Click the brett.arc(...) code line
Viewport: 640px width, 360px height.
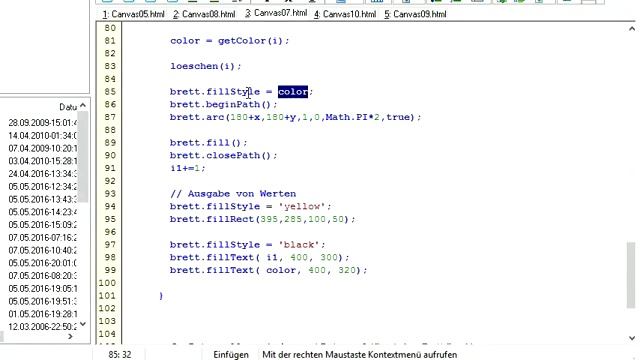pyautogui.click(x=296, y=117)
